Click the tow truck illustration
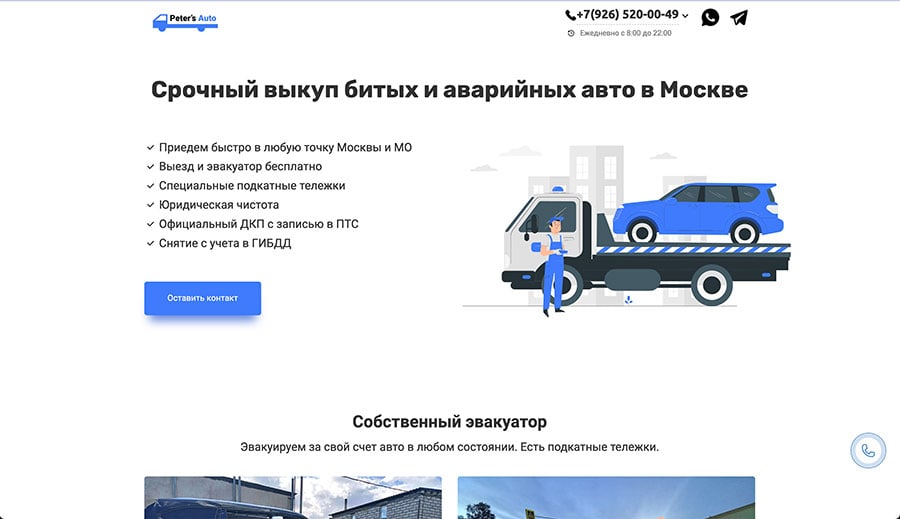This screenshot has width=900, height=519. point(627,230)
